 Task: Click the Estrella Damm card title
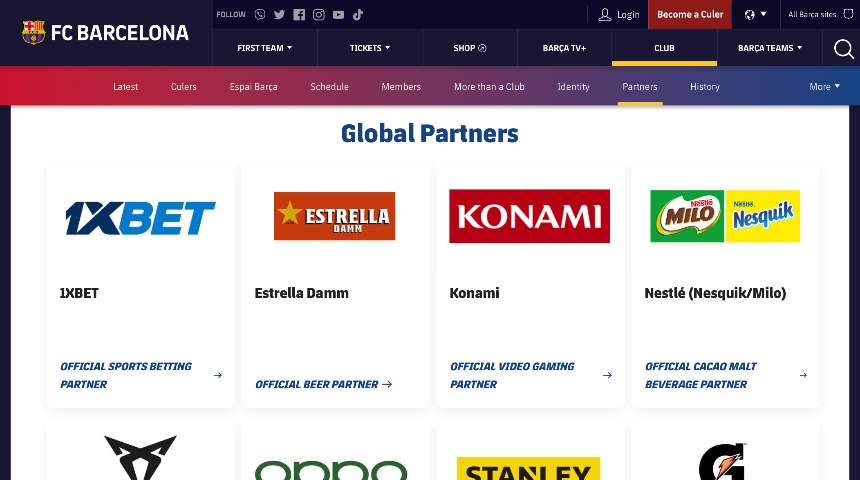(x=301, y=293)
